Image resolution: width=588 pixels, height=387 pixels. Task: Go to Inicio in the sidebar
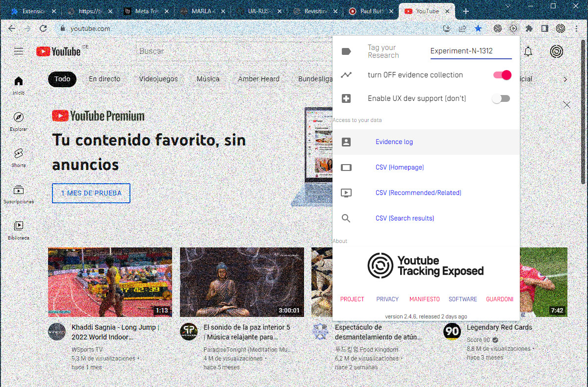(x=18, y=85)
